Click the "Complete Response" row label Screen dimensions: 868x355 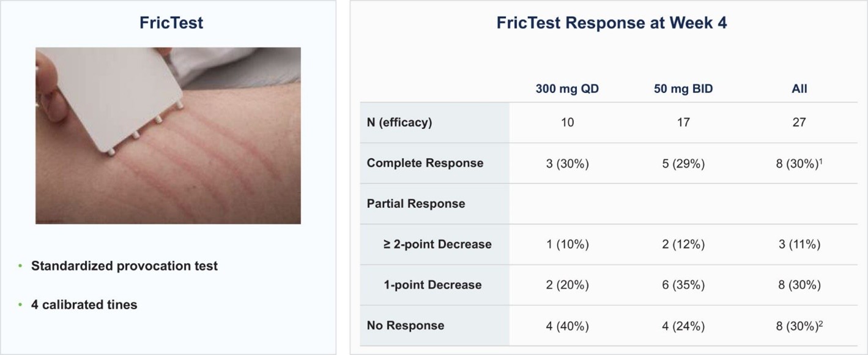click(425, 163)
